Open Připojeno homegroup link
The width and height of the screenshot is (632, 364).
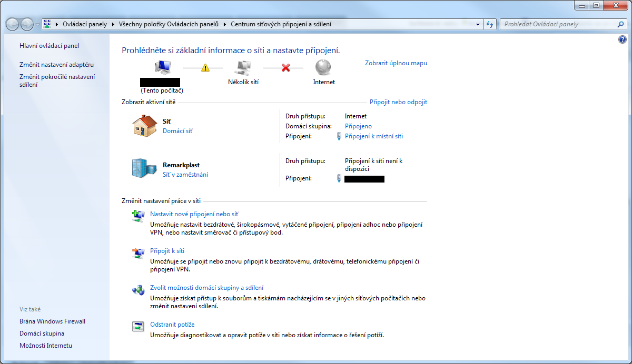click(x=358, y=126)
